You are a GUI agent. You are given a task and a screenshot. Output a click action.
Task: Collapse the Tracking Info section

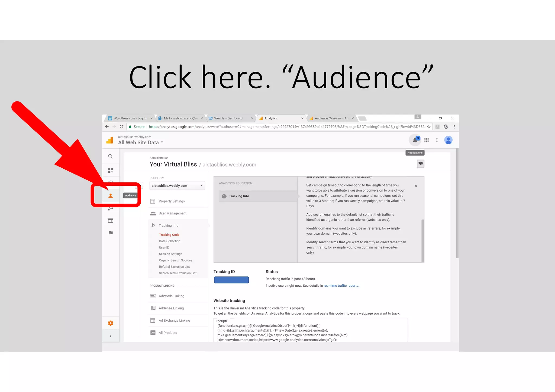(169, 226)
